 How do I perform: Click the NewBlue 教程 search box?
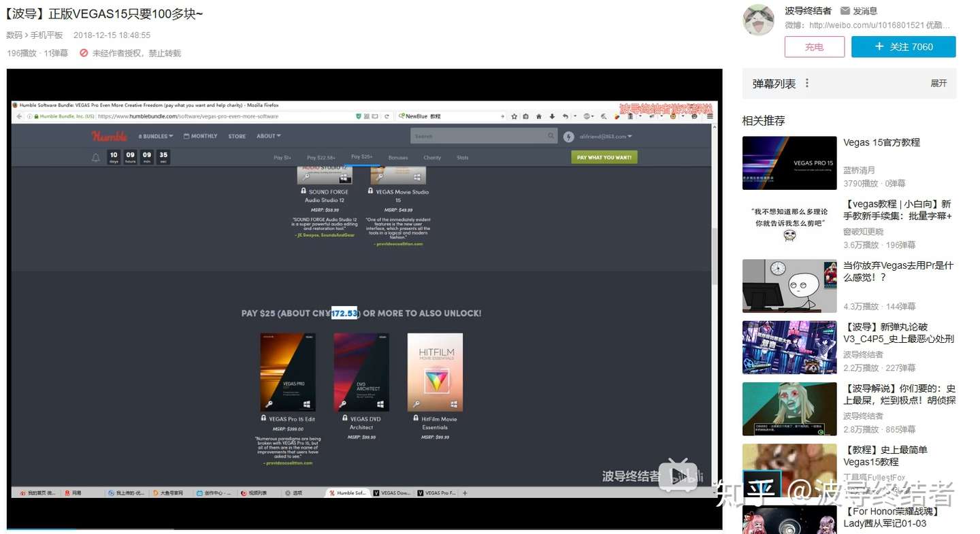(x=449, y=116)
